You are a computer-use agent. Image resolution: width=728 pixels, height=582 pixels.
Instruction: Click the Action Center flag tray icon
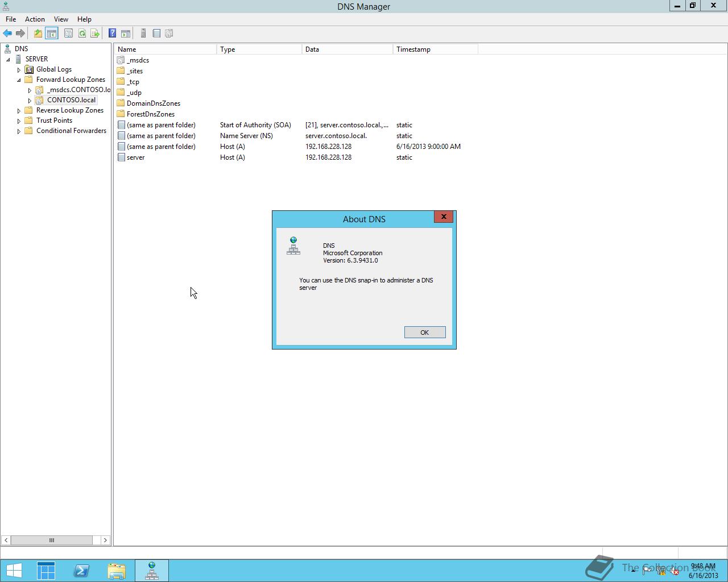click(x=647, y=571)
